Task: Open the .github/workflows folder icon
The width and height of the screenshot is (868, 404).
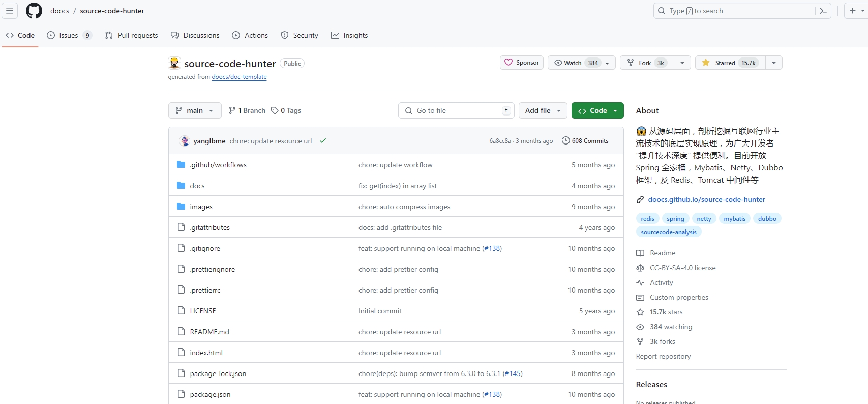Action: click(x=181, y=164)
